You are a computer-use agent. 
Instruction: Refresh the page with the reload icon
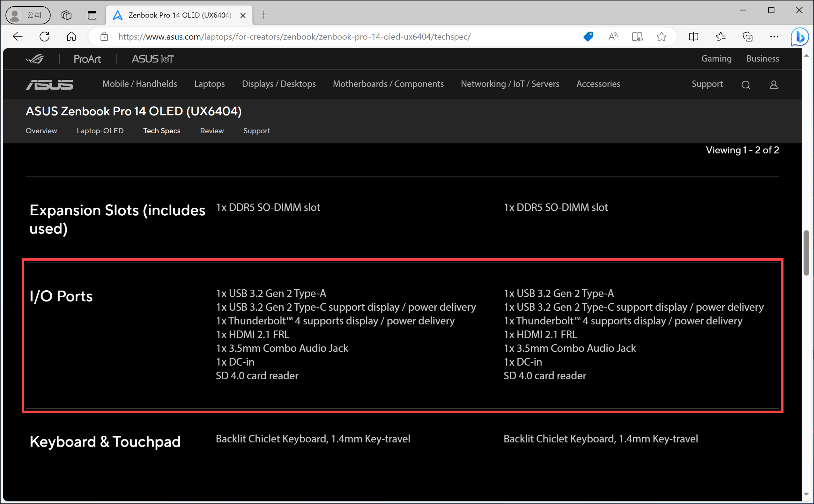click(x=44, y=36)
